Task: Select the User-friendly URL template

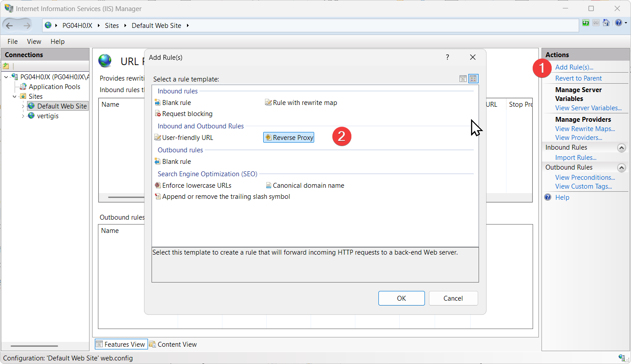Action: pos(184,138)
